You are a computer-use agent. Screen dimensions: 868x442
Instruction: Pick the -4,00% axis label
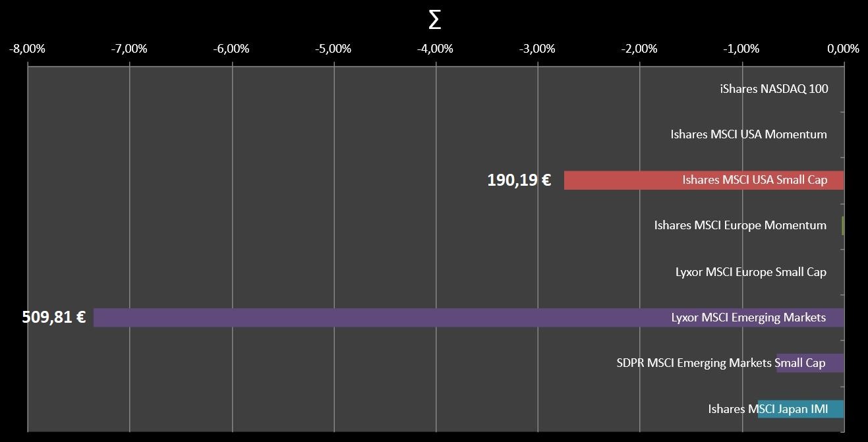click(x=436, y=49)
